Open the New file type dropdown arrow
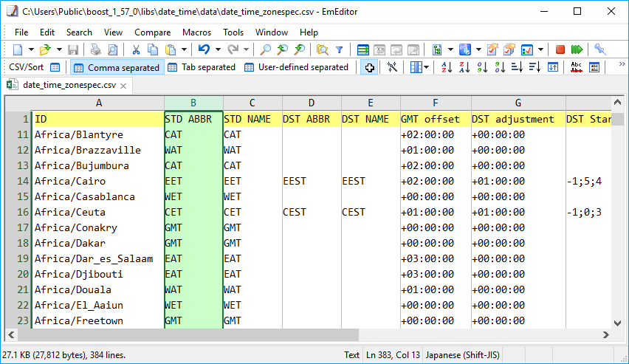Screen dimensions: 629x364 pyautogui.click(x=31, y=49)
